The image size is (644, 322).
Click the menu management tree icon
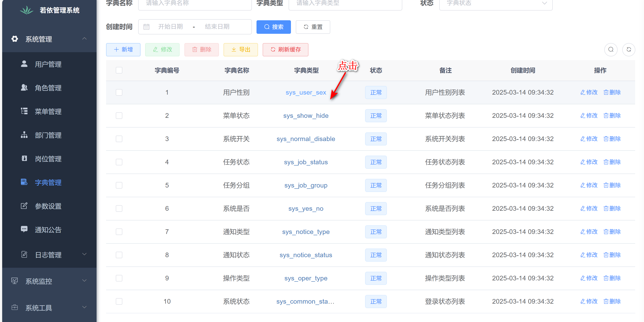pyautogui.click(x=24, y=111)
